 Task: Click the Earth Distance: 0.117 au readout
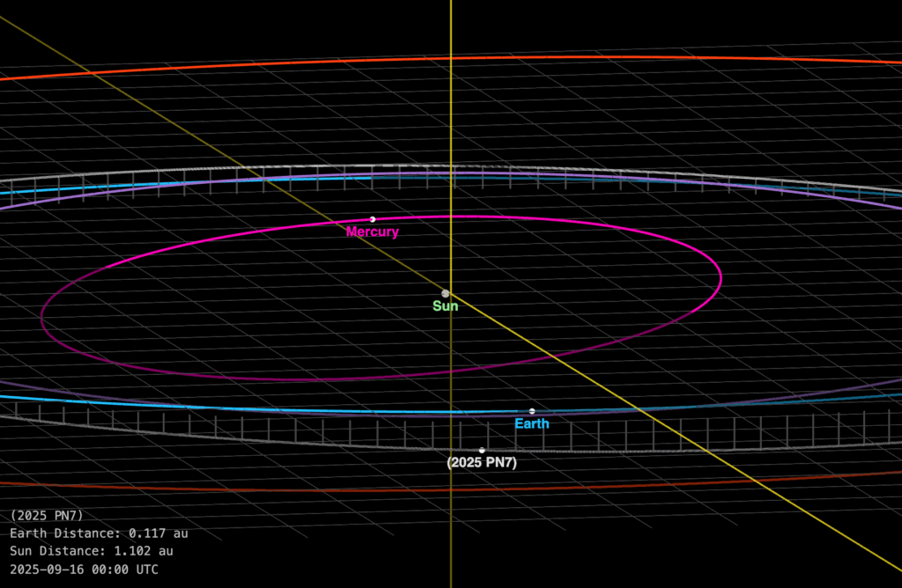point(99,533)
